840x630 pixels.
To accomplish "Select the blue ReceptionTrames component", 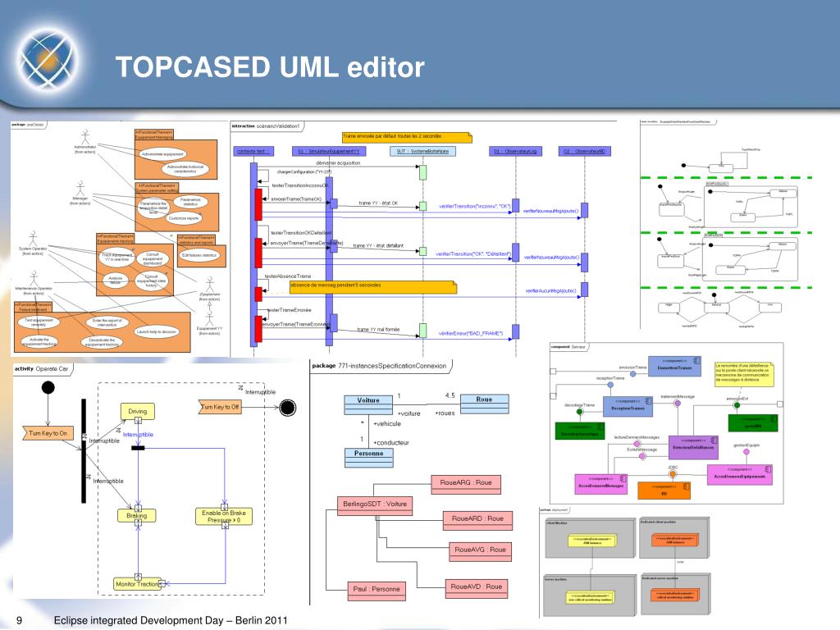I will point(628,407).
